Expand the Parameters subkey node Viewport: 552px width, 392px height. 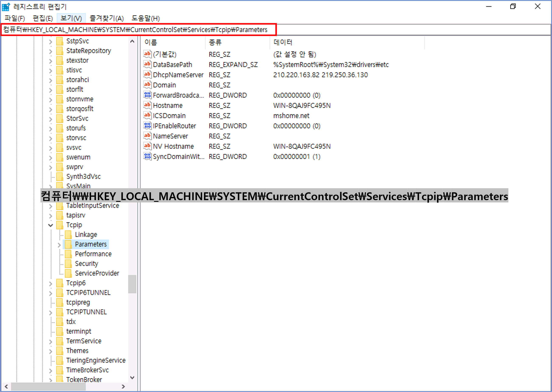(59, 245)
